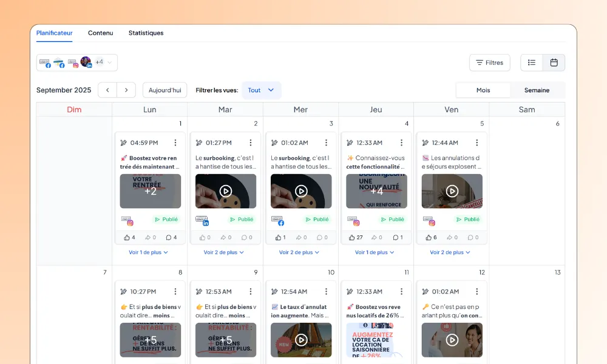Image resolution: width=607 pixels, height=364 pixels.
Task: Expand Voir 1 de plus under Thursday 4
Action: [375, 252]
